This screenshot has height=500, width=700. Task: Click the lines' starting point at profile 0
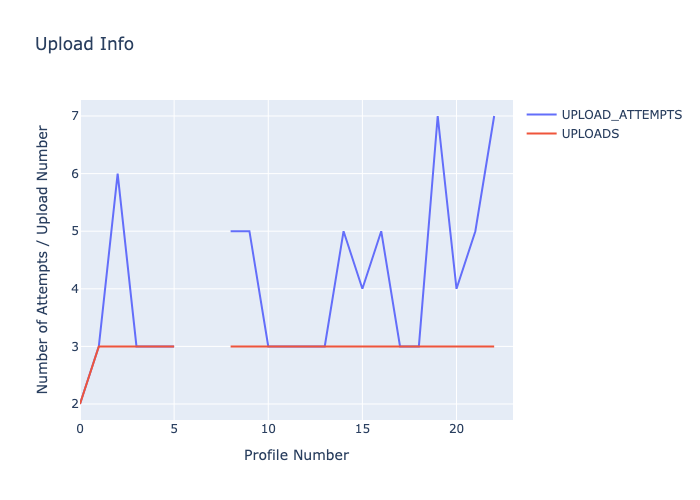click(80, 404)
